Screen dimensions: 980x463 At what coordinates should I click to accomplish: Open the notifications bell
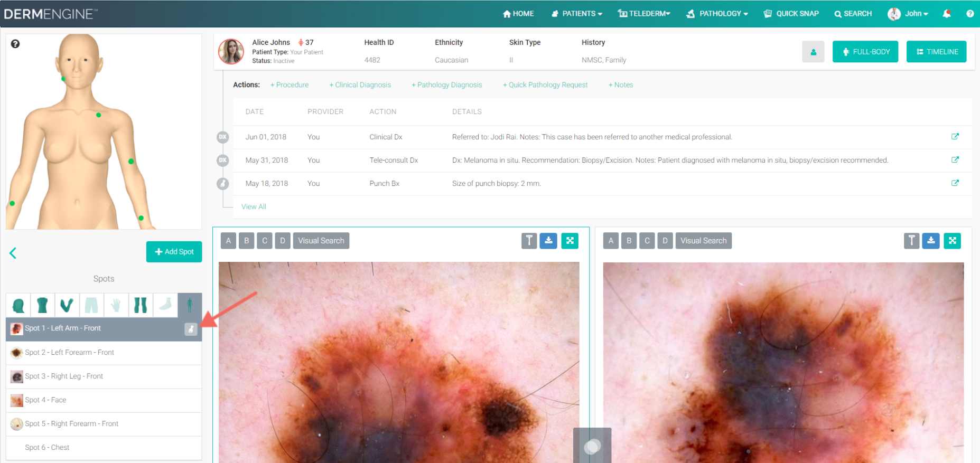click(x=947, y=14)
